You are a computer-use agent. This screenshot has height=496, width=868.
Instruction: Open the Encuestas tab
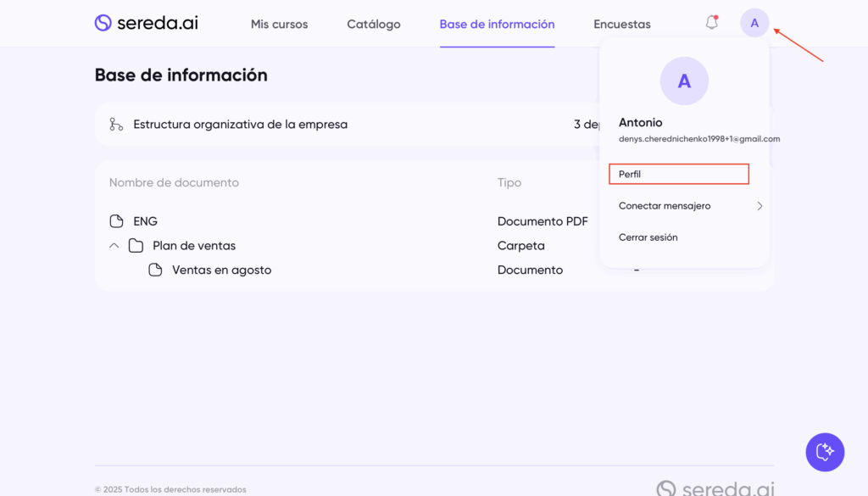[x=622, y=25]
